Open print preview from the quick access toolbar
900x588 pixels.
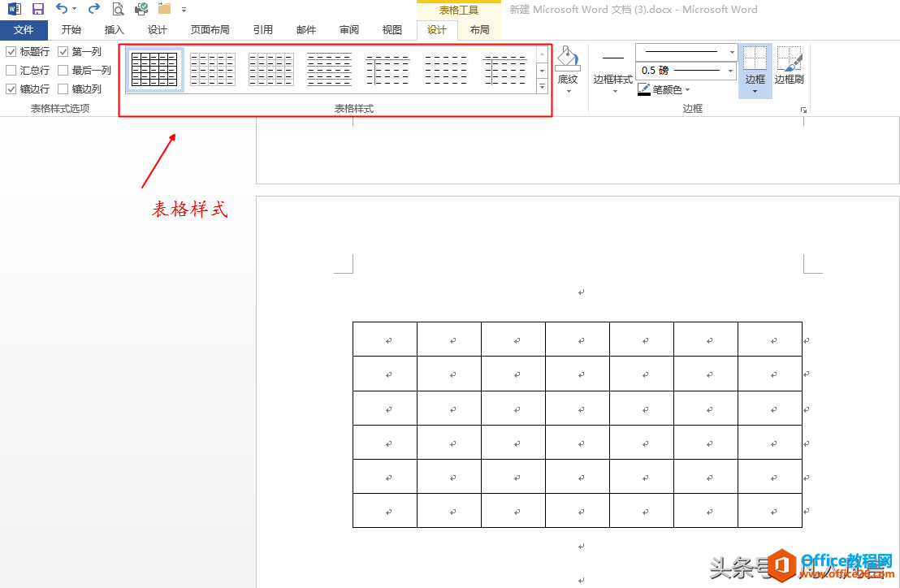point(118,9)
